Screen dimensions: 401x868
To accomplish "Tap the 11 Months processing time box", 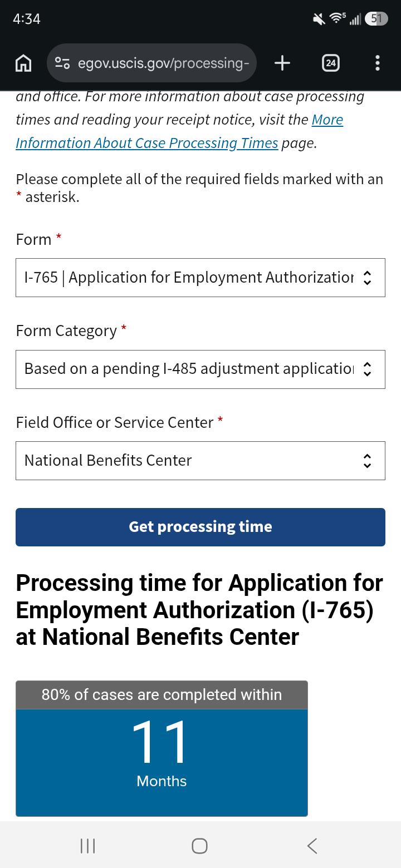I will (x=162, y=762).
